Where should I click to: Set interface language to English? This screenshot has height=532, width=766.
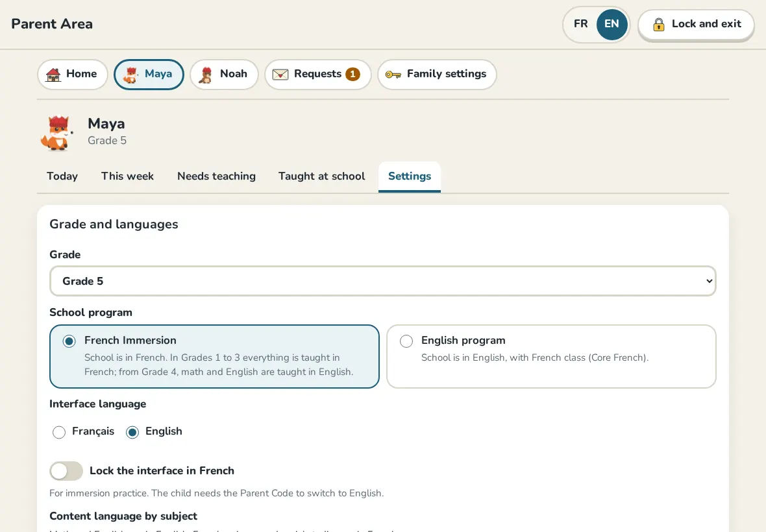coord(132,432)
